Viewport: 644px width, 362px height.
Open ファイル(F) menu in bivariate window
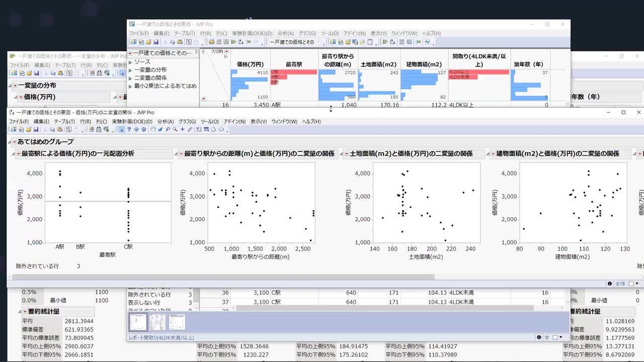coord(19,122)
